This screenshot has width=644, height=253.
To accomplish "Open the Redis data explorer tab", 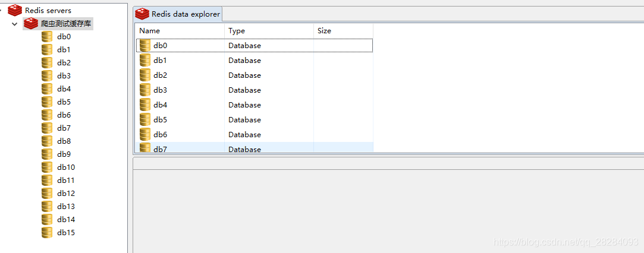I will (177, 14).
